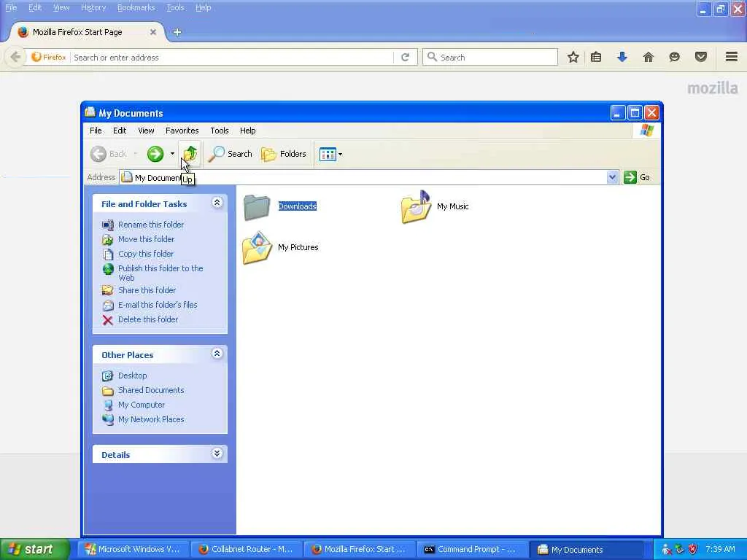The height and width of the screenshot is (560, 747).
Task: Click the Downloads folder name label
Action: pyautogui.click(x=298, y=206)
